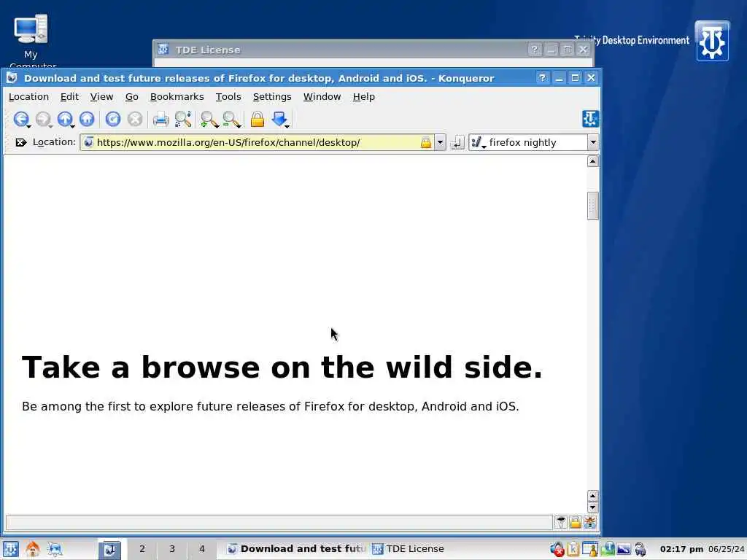Click the 'firefox nightly' search field
Screen dimensions: 747x560
538,142
